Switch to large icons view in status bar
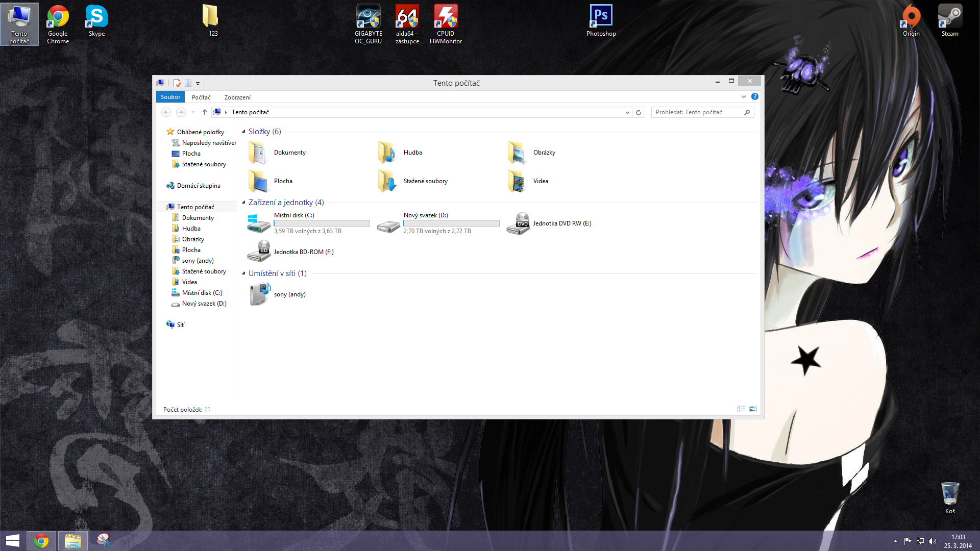 [x=753, y=409]
